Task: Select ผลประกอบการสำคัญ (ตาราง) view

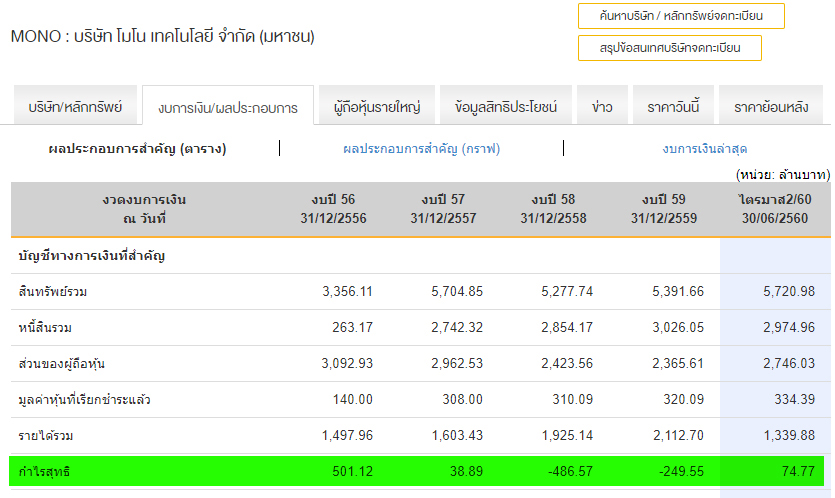Action: [137, 149]
